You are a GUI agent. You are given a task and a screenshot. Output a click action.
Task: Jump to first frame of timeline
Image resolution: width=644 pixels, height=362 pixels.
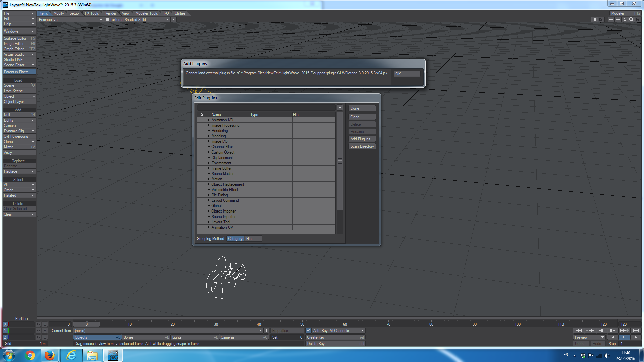point(579,331)
